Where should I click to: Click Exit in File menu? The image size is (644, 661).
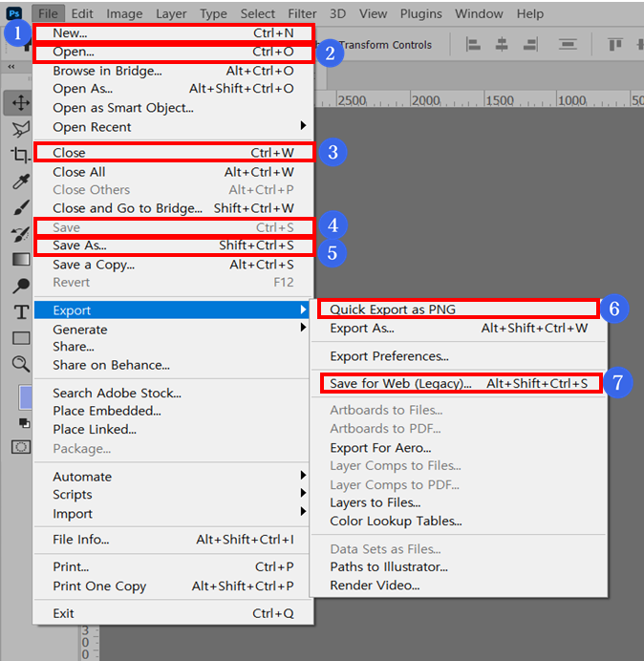(x=173, y=613)
